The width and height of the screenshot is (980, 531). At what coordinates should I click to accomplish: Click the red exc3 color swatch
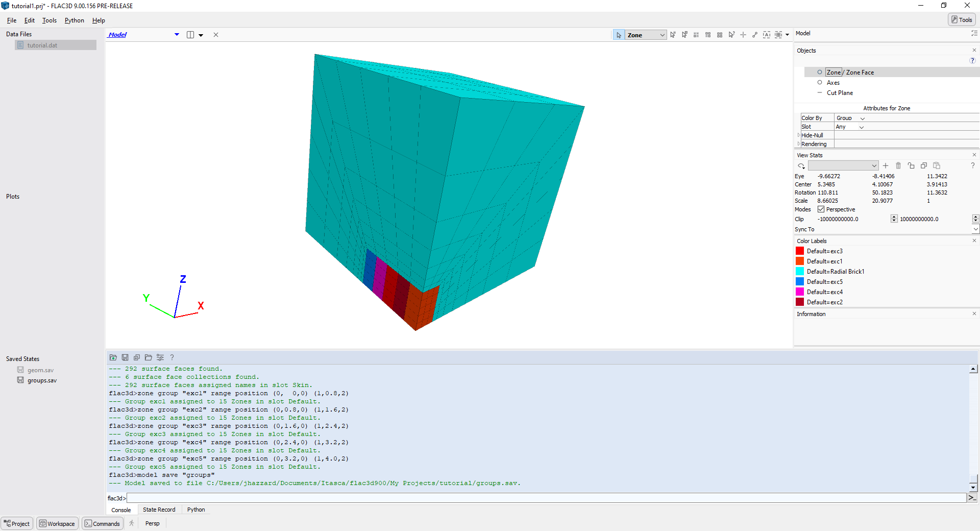pyautogui.click(x=800, y=251)
